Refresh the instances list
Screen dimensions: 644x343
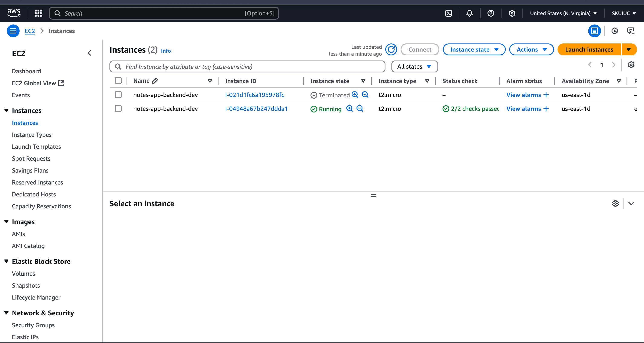[x=391, y=50]
